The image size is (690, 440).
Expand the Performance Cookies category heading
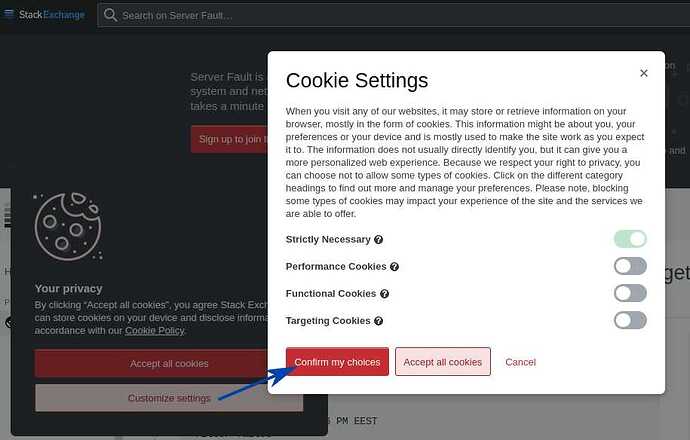pos(336,267)
